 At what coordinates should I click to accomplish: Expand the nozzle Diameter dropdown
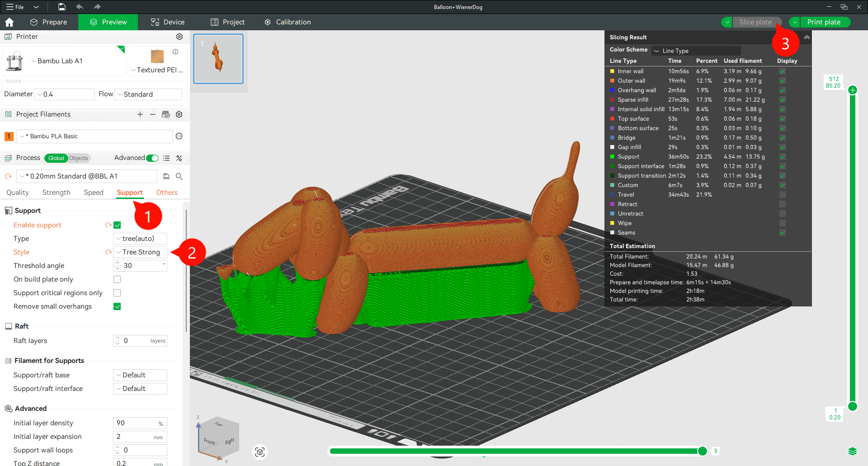click(x=65, y=94)
